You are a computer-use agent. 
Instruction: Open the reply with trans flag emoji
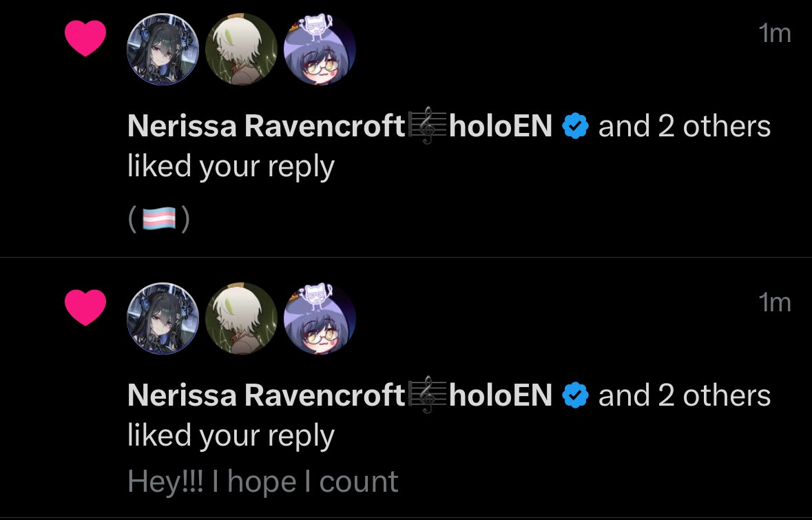pyautogui.click(x=159, y=220)
